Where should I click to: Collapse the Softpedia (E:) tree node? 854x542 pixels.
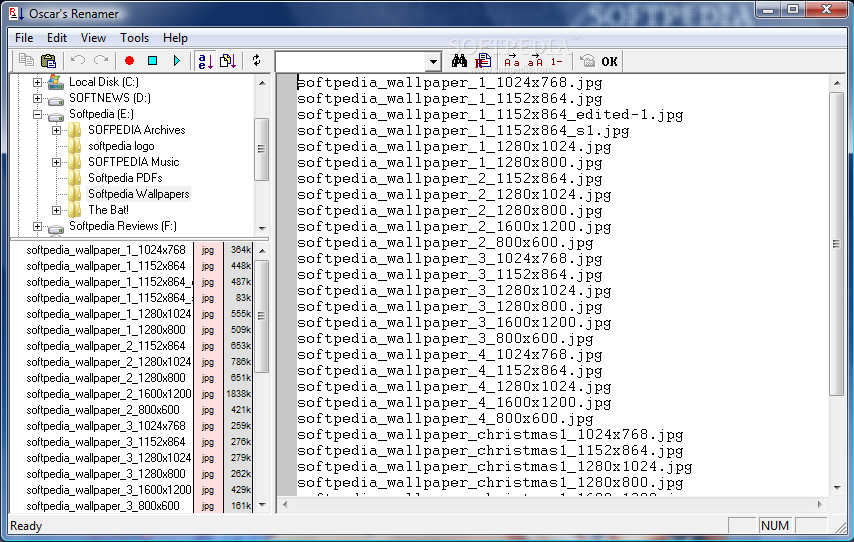pyautogui.click(x=37, y=114)
